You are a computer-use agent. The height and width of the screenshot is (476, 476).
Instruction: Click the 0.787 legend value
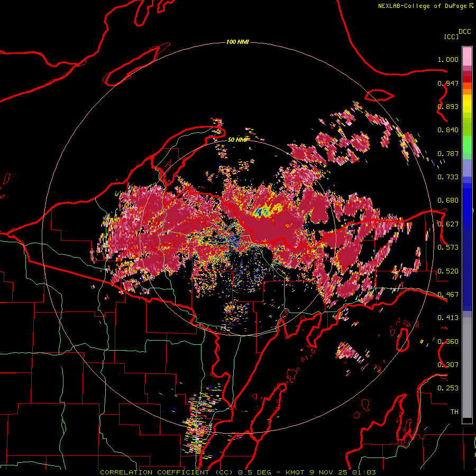coord(448,153)
